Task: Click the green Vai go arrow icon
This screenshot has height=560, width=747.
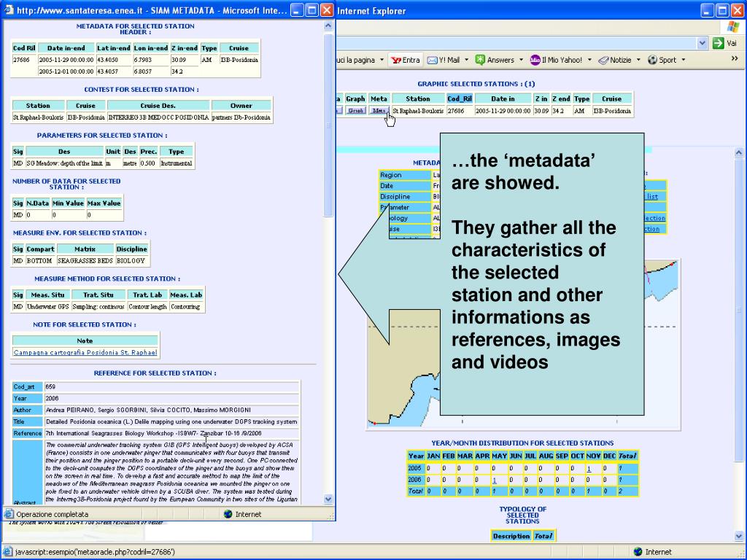Action: 718,43
